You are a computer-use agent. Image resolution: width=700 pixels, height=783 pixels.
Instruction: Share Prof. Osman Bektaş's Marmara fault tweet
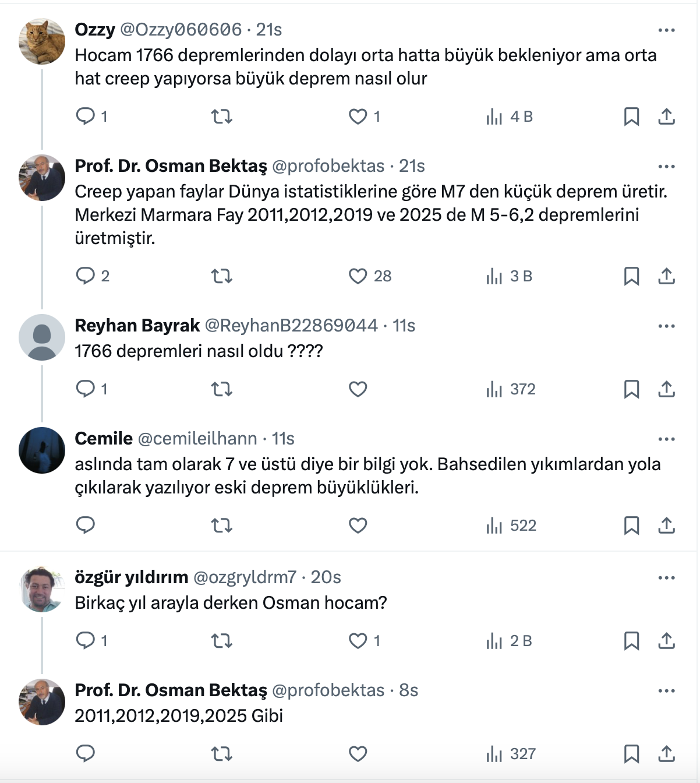click(666, 276)
